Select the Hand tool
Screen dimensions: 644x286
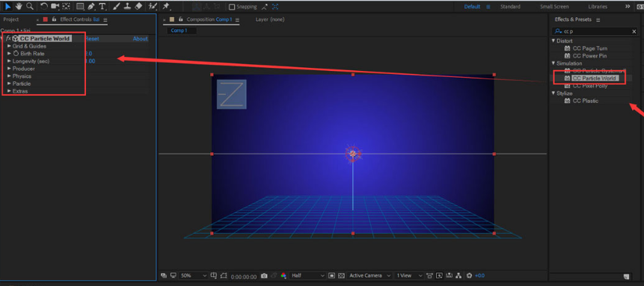point(19,6)
